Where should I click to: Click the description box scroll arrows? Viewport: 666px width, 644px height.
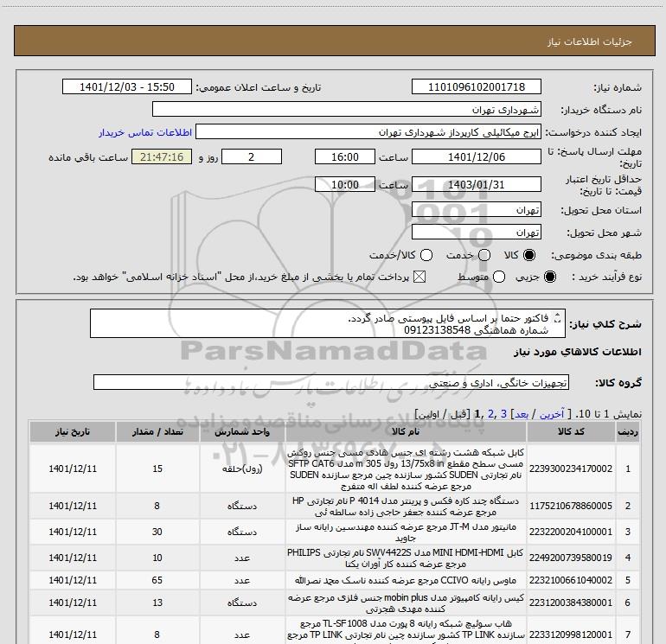click(x=558, y=318)
